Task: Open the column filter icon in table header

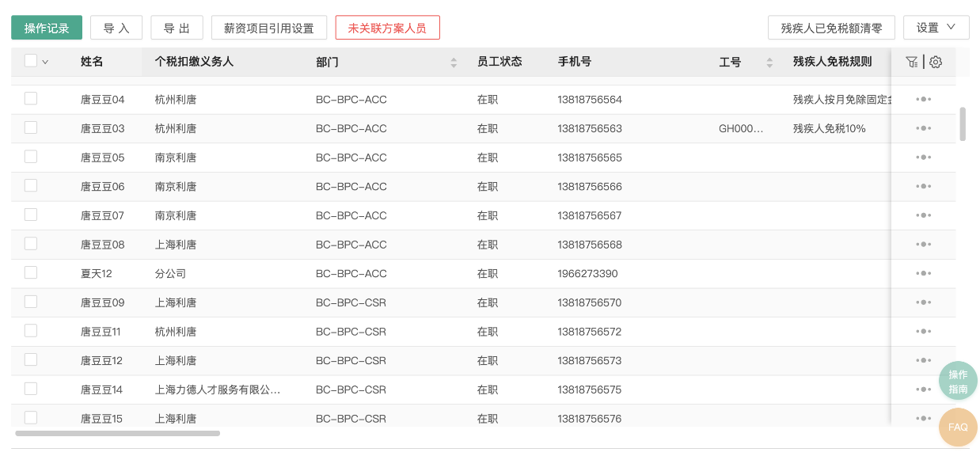Action: [911, 62]
